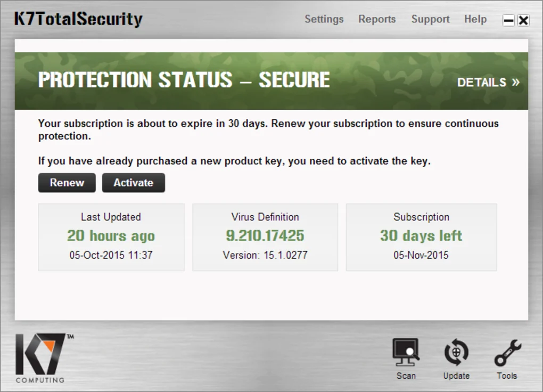Click the monitor icon above Scan label
Viewport: 543px width, 392px height.
tap(406, 352)
